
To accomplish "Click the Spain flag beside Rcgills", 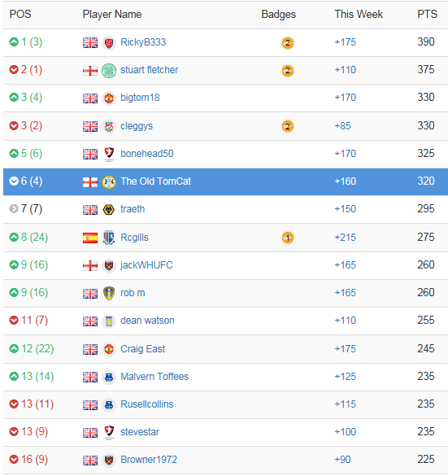I will click(90, 238).
